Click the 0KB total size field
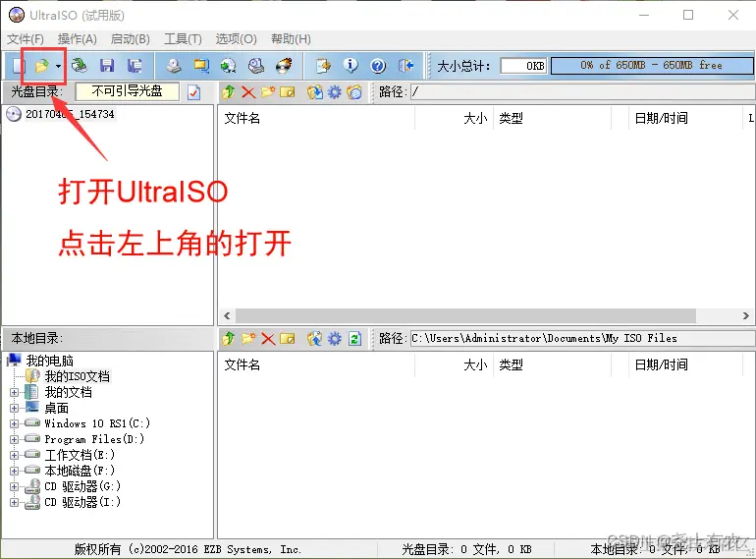 [523, 66]
